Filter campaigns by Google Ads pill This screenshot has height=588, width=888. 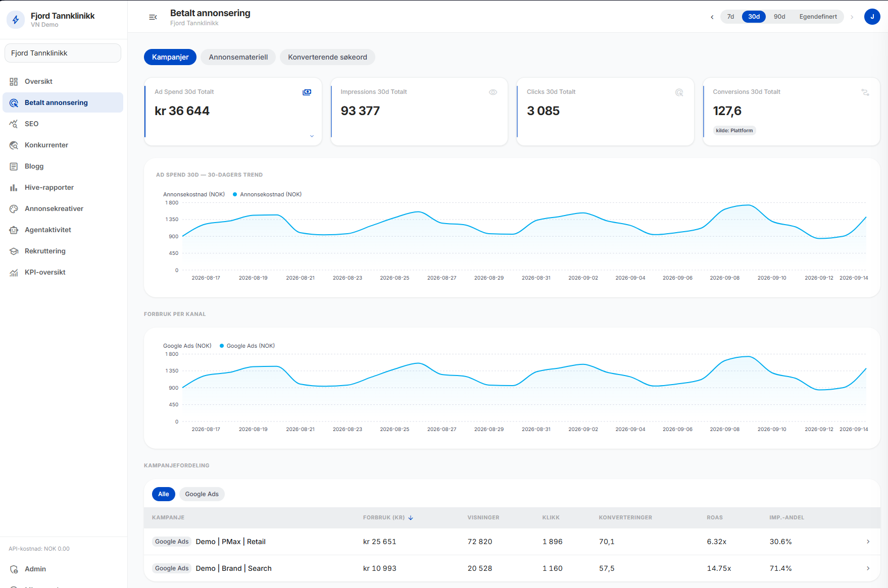(202, 494)
